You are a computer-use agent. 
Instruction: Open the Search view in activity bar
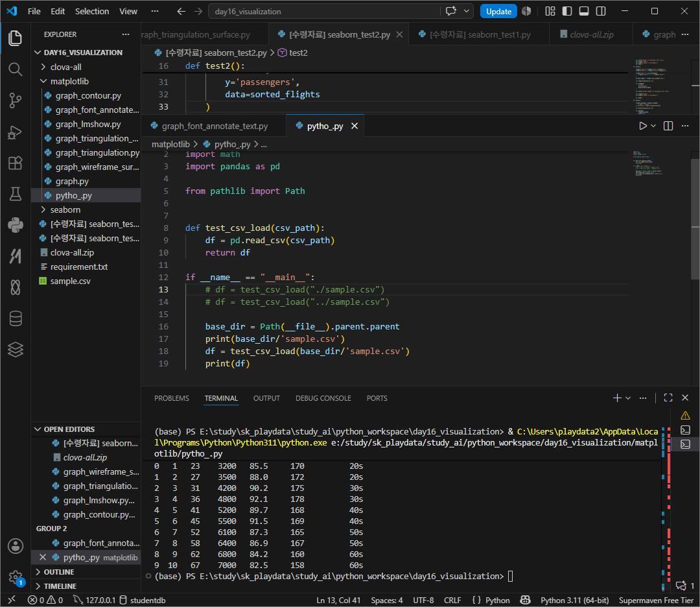coord(15,69)
